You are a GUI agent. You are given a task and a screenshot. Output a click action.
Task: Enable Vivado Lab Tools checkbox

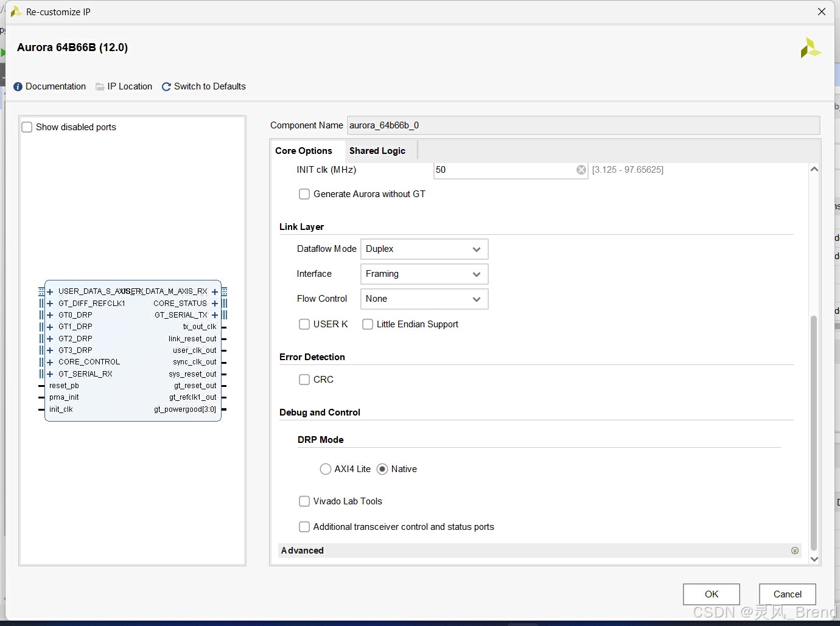[304, 501]
